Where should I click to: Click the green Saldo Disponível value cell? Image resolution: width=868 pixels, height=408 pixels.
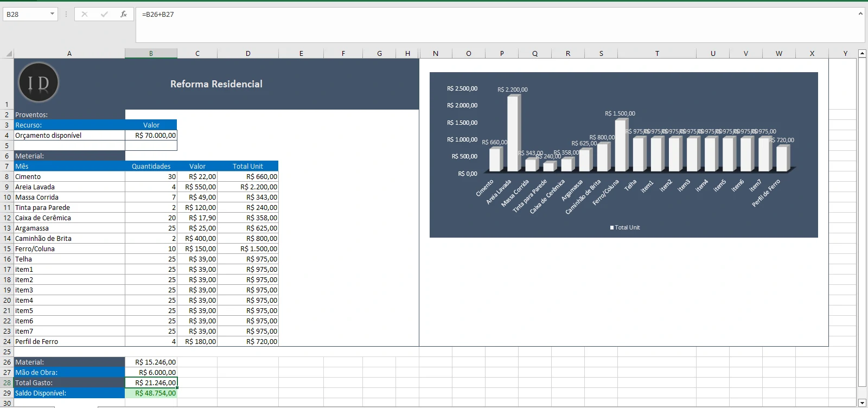click(151, 393)
